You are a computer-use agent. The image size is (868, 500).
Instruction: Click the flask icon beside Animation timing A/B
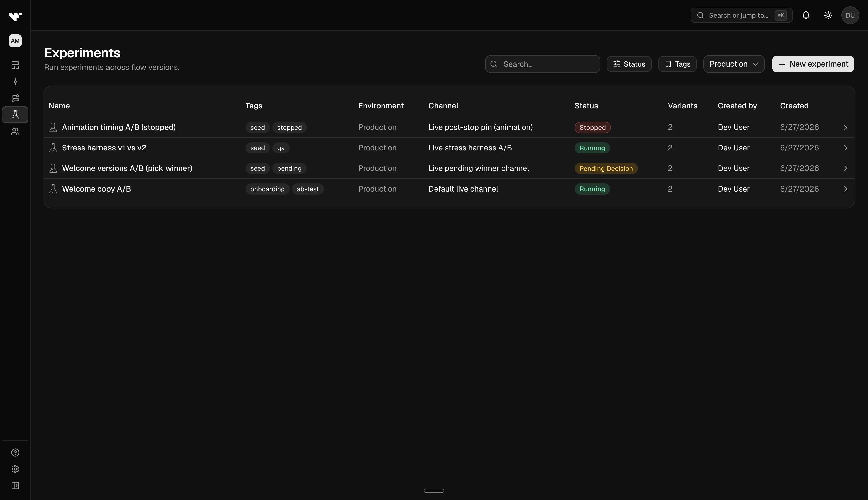pos(53,127)
